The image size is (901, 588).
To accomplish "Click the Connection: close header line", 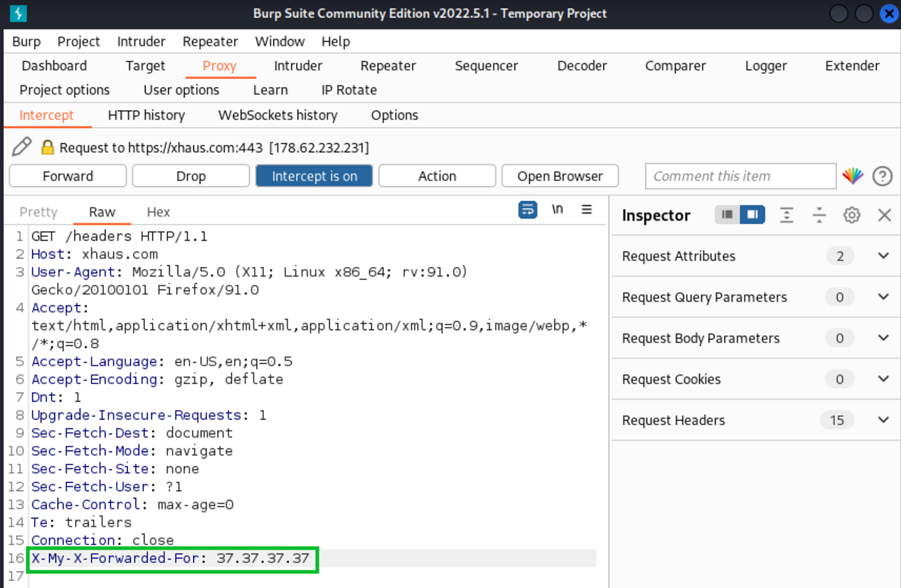I will 102,540.
